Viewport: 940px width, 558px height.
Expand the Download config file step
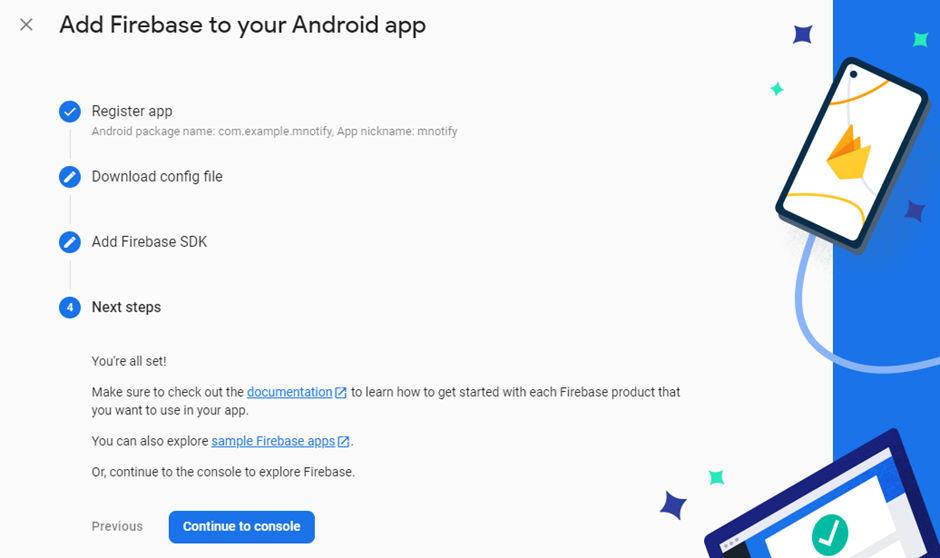(x=157, y=176)
